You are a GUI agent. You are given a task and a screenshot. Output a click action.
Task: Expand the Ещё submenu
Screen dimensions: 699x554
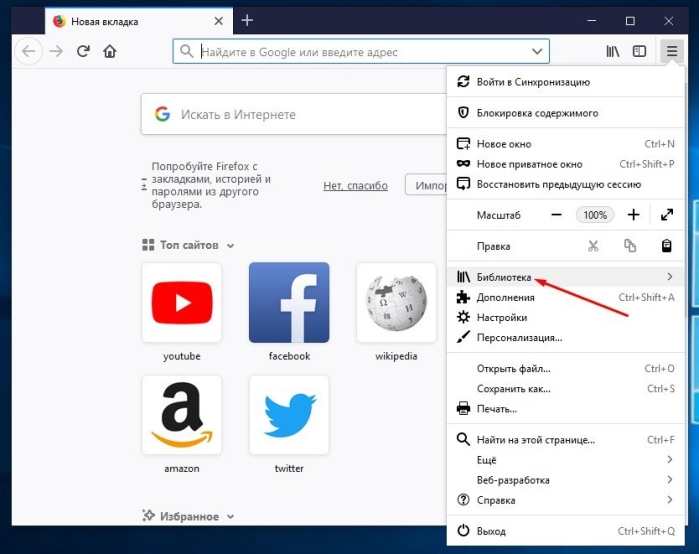[566, 460]
